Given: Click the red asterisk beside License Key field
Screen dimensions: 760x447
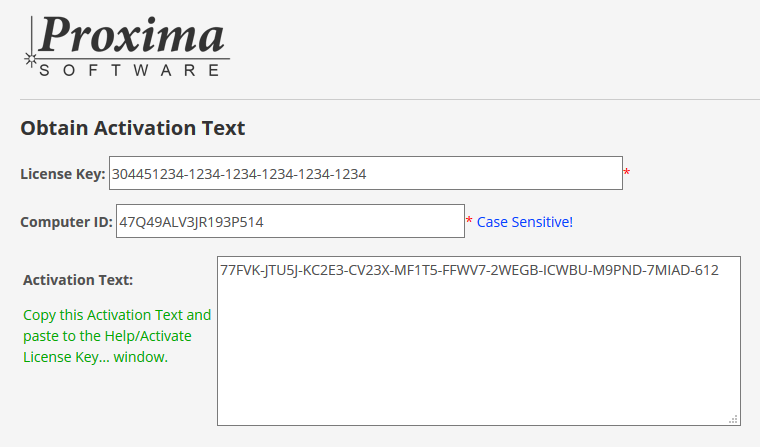Looking at the screenshot, I should (x=627, y=172).
